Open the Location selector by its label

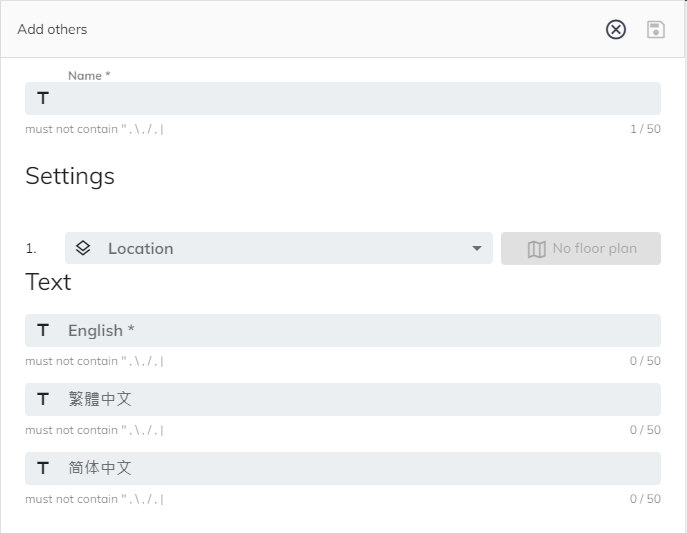pyautogui.click(x=140, y=249)
